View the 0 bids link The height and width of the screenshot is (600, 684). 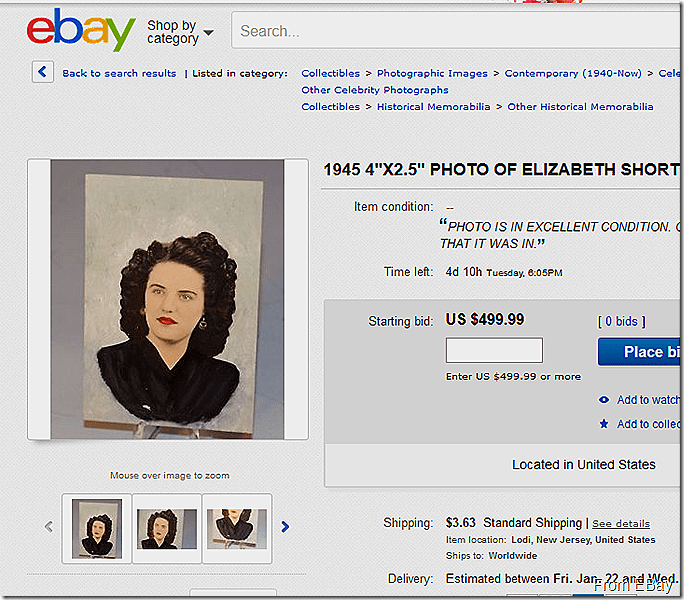tap(621, 321)
